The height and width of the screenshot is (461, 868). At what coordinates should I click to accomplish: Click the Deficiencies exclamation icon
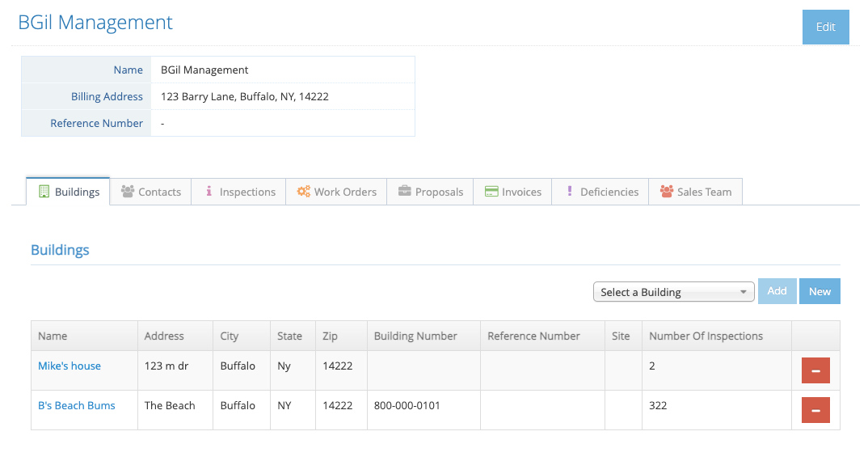coord(570,191)
